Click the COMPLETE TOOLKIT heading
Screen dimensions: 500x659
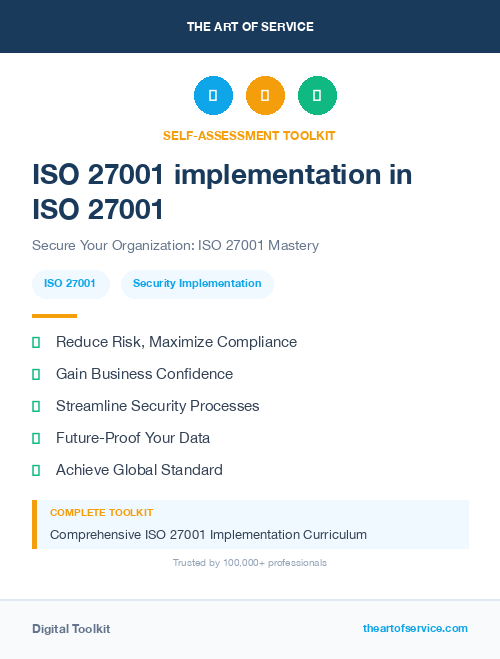point(101,513)
